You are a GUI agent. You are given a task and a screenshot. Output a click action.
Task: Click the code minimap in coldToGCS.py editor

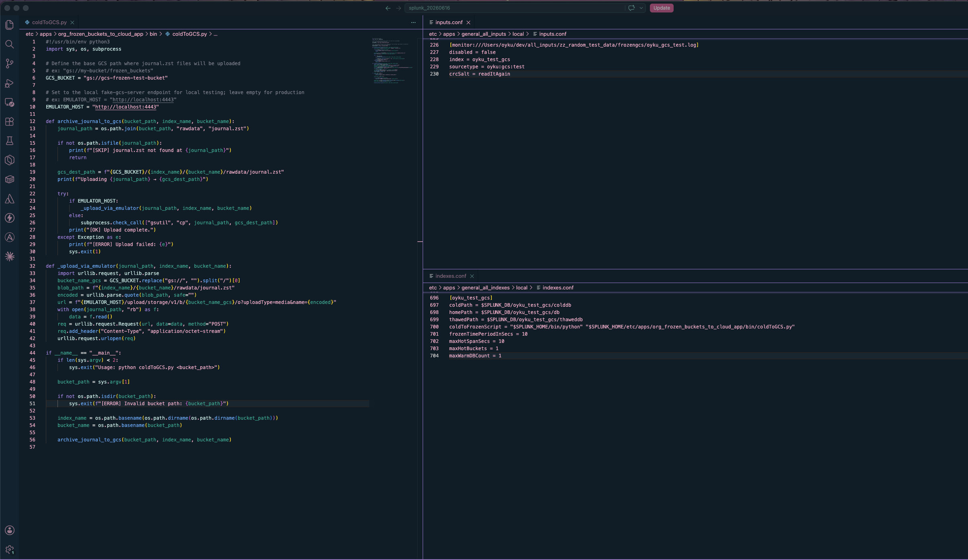click(x=392, y=60)
